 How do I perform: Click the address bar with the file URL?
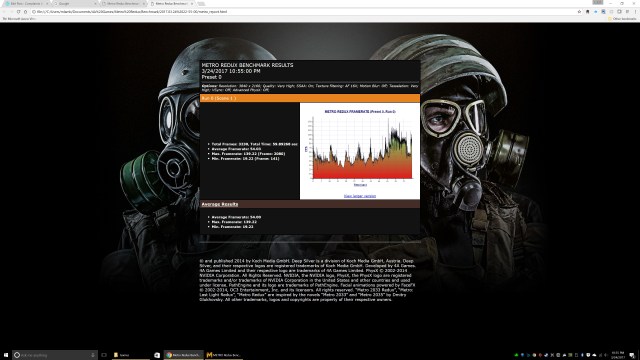point(302,12)
